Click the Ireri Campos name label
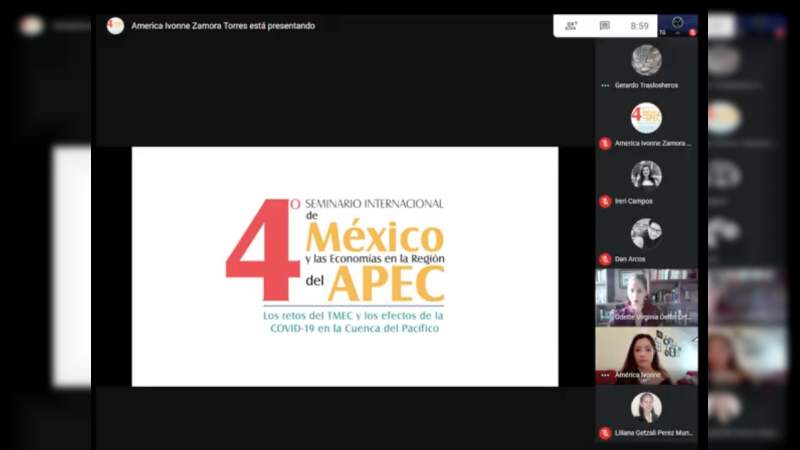This screenshot has height=450, width=800. (x=634, y=201)
